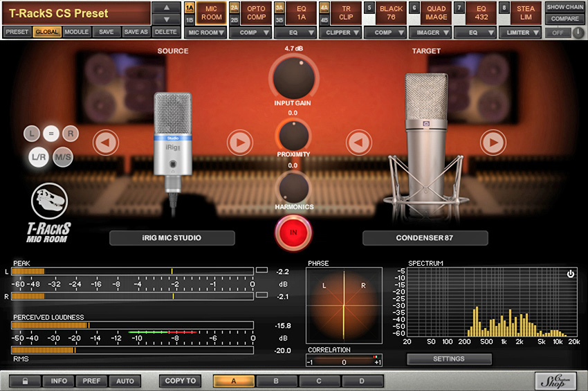The height and width of the screenshot is (391, 588).
Task: Select the equals link channel button
Action: click(51, 134)
